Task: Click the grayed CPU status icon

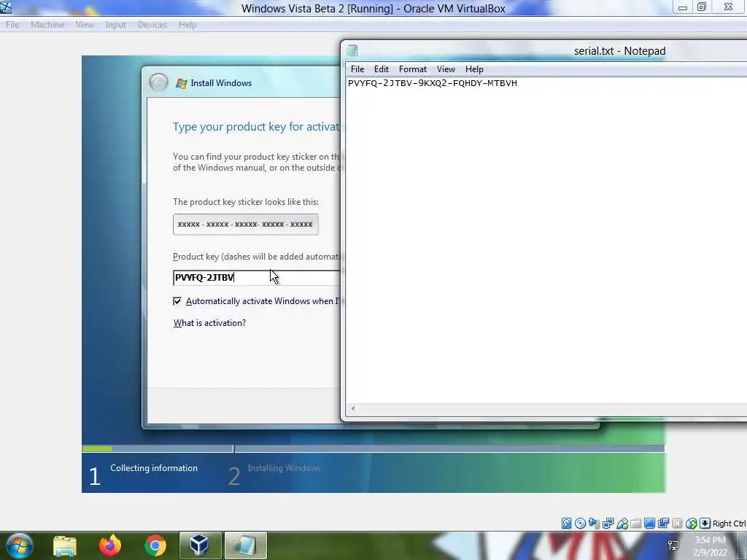Action: [677, 524]
